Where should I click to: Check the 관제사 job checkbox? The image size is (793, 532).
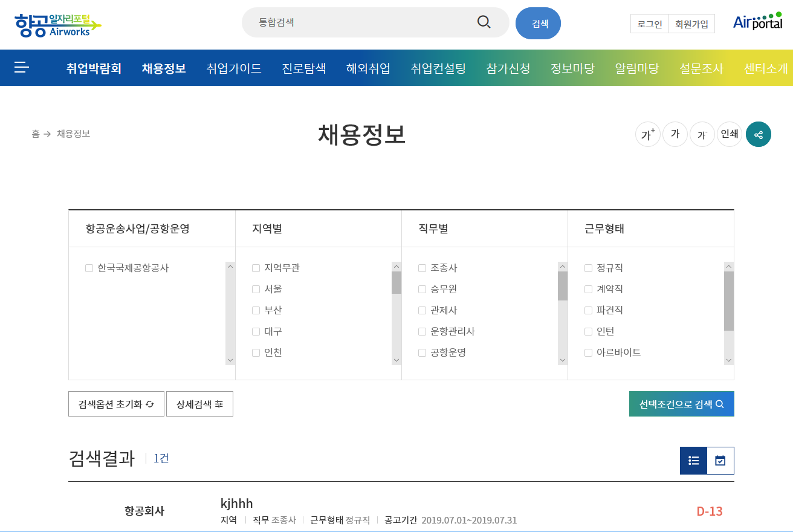click(422, 310)
